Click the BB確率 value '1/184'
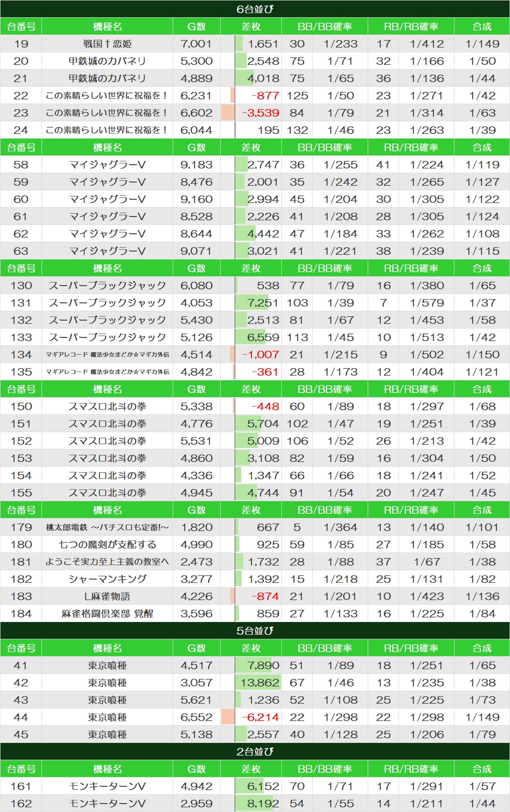Image resolution: width=510 pixels, height=812 pixels. [341, 234]
